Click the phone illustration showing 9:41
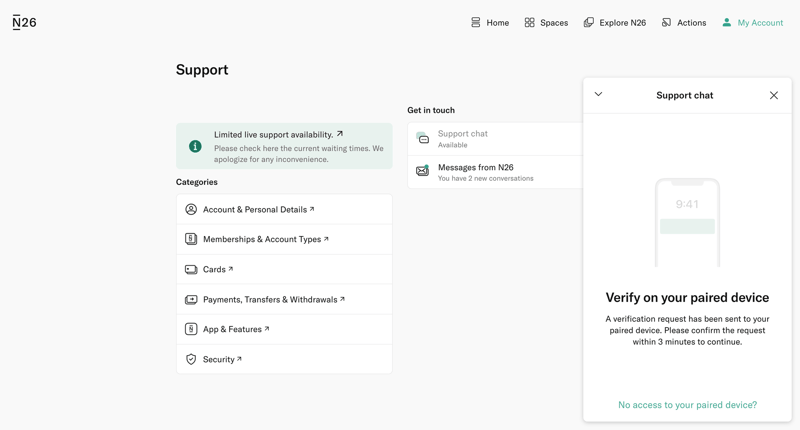This screenshot has width=800, height=430. pos(687,222)
